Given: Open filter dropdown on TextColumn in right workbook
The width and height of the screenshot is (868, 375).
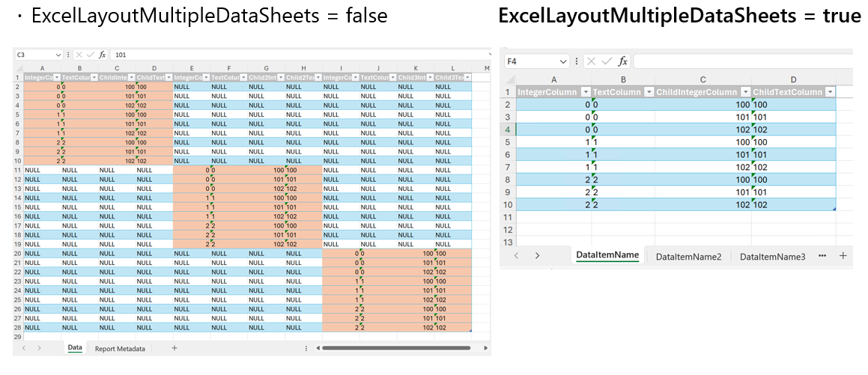Looking at the screenshot, I should click(649, 92).
